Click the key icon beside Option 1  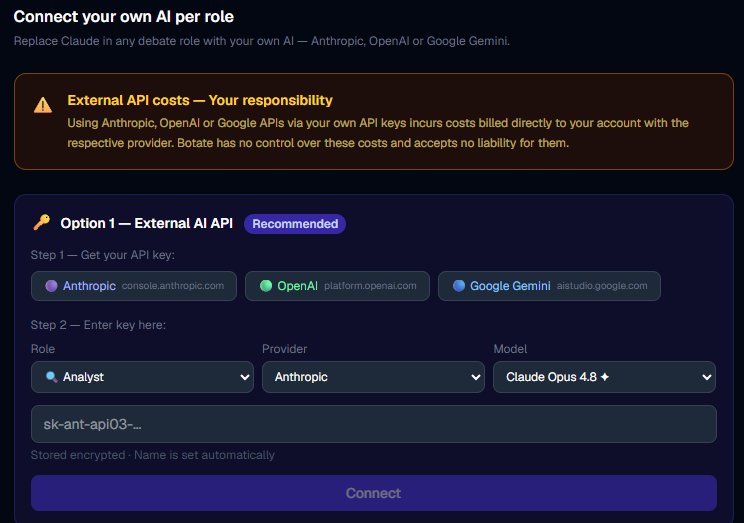point(42,222)
